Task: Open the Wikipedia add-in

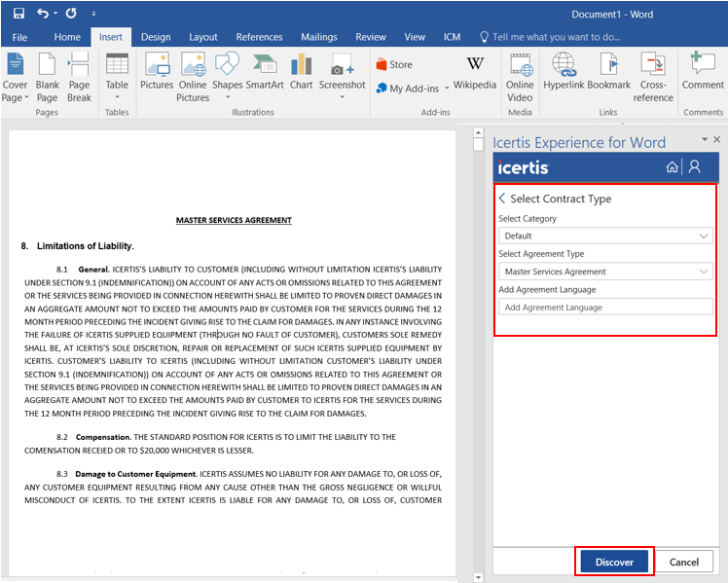Action: tap(475, 75)
